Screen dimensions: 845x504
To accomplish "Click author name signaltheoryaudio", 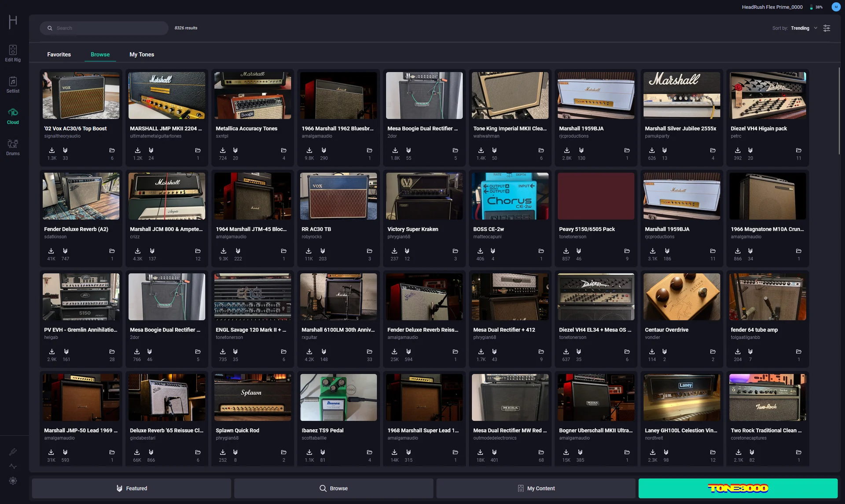I will [62, 136].
